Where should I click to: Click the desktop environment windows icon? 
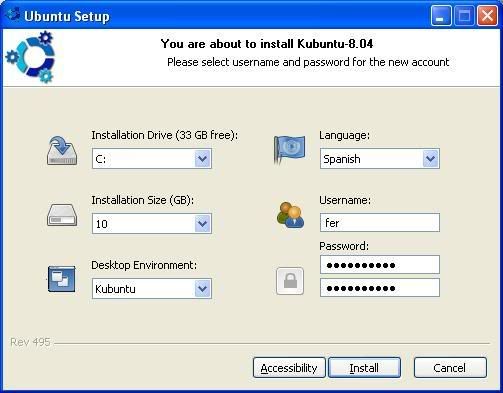61,279
